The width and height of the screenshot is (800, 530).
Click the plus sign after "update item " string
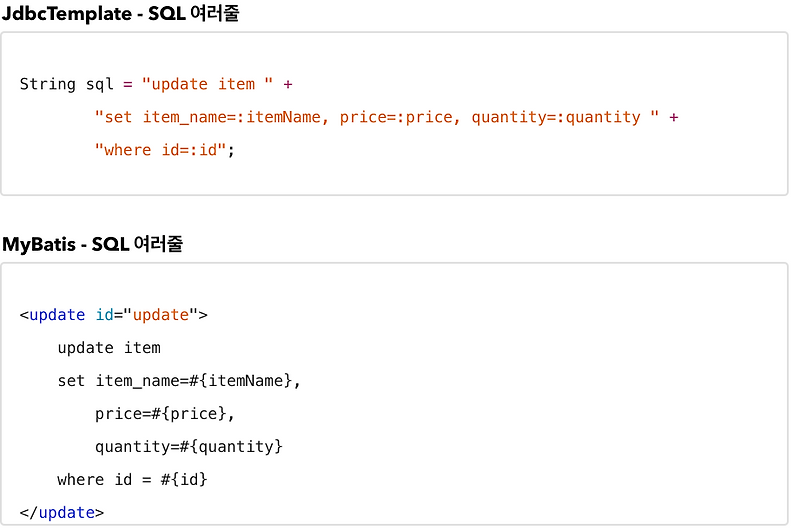click(x=288, y=84)
